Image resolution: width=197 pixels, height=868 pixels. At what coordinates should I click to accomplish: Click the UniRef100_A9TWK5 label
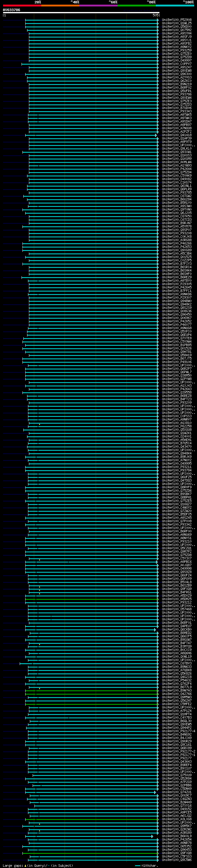[x=176, y=115]
